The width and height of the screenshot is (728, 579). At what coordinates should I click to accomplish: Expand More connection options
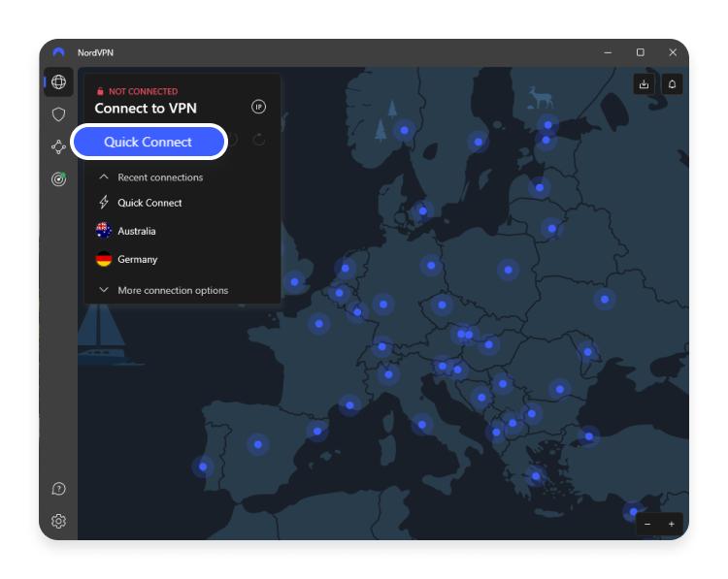(x=163, y=290)
